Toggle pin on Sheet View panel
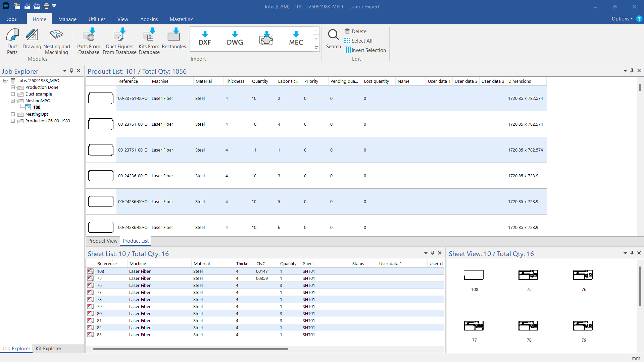 632,253
